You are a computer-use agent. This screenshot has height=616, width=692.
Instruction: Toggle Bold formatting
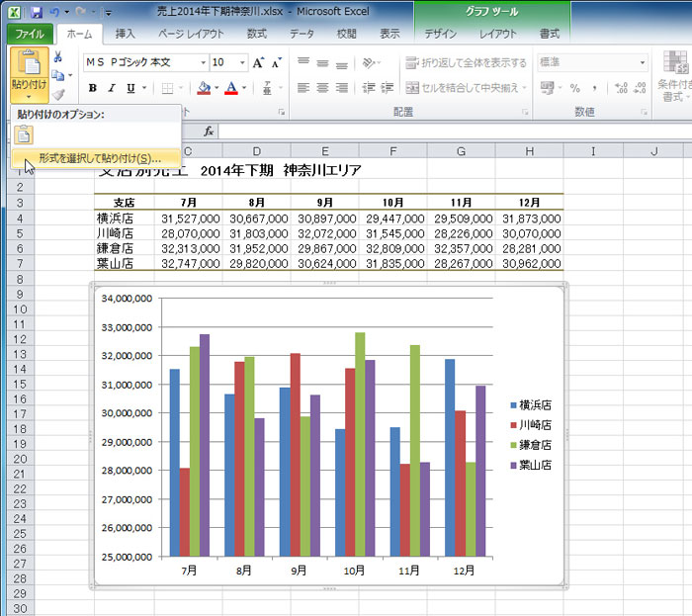coord(93,88)
